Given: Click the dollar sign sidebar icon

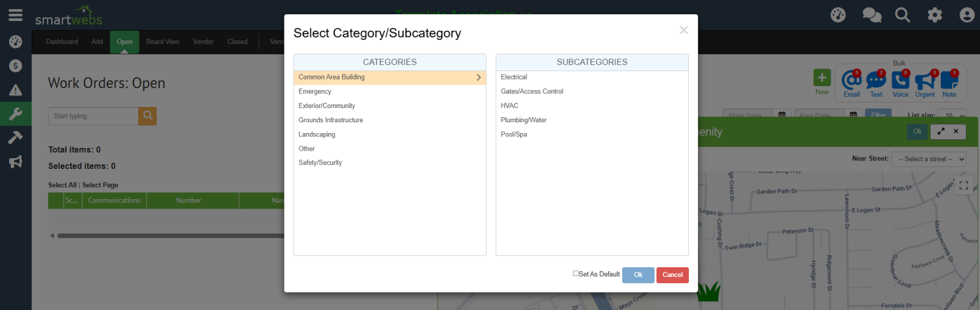Looking at the screenshot, I should (x=15, y=66).
